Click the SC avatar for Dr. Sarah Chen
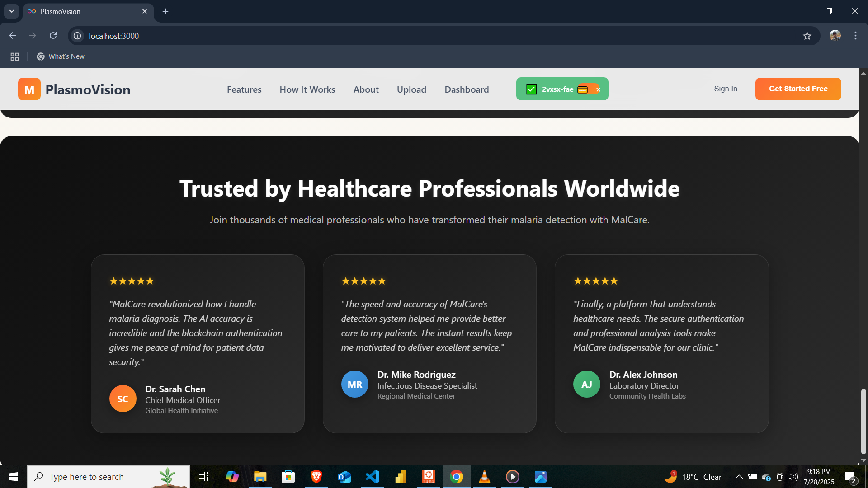Image resolution: width=868 pixels, height=488 pixels. (123, 399)
